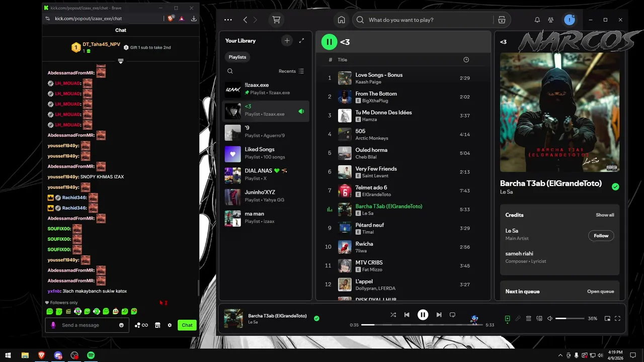
Task: Search in Your Library magnifier icon
Action: (230, 71)
